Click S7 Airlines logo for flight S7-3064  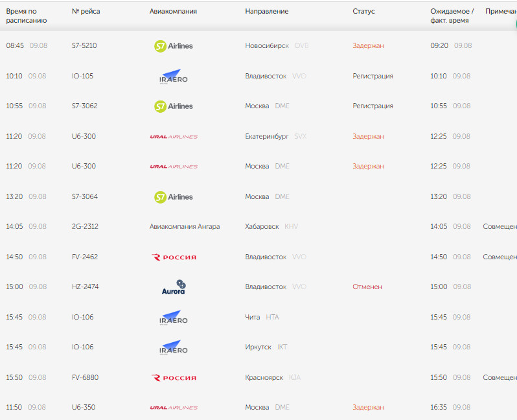tap(174, 197)
